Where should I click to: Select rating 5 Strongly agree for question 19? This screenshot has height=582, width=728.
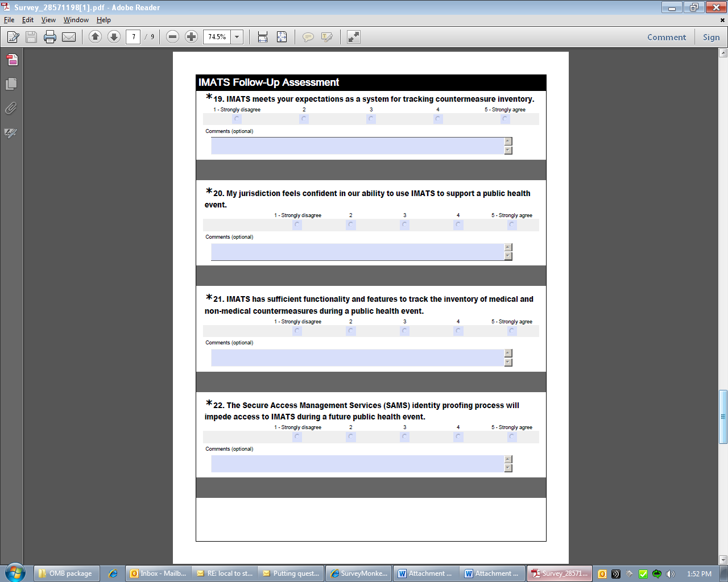[x=505, y=119]
